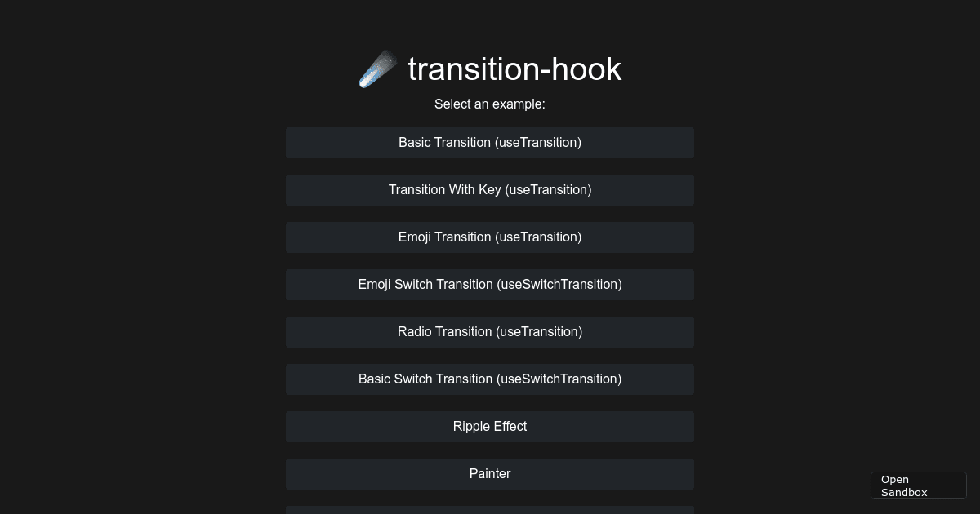This screenshot has height=514, width=980.
Task: Open the Basic Transition (useTransition) example
Action: point(490,142)
